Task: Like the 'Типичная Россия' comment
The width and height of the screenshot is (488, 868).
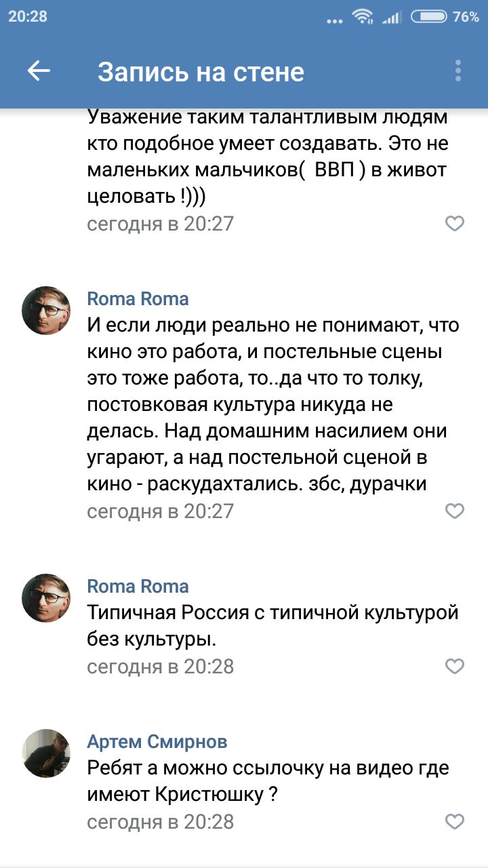Action: pos(455,666)
